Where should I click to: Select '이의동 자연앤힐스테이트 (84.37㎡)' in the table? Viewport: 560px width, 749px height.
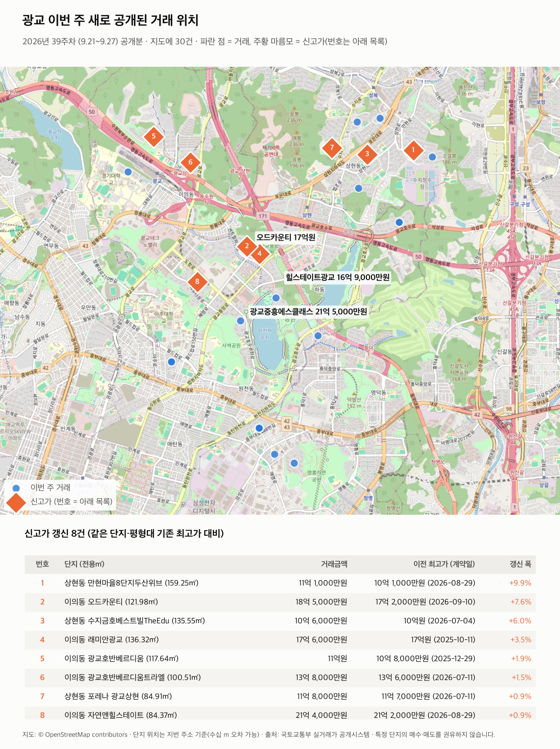click(121, 715)
